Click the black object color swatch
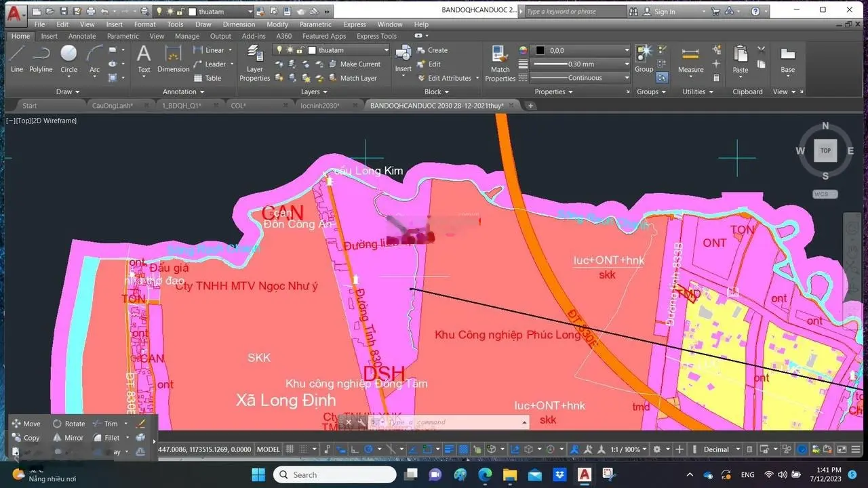This screenshot has width=868, height=488. tap(540, 50)
